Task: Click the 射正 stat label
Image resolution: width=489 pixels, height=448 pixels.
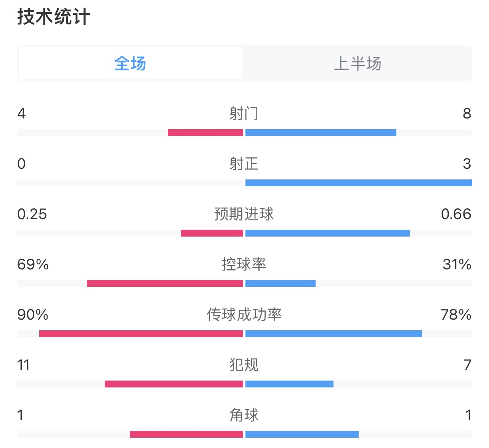Action: click(x=244, y=164)
